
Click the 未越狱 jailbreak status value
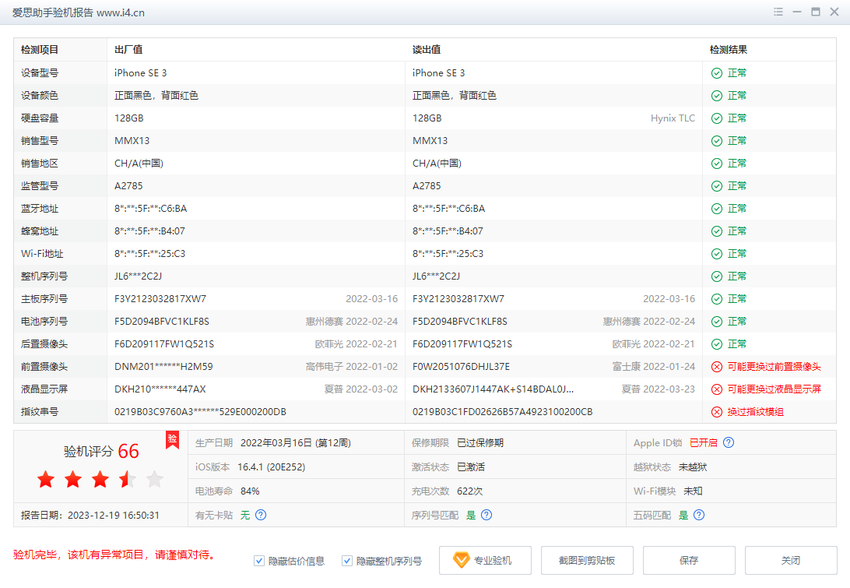coord(693,467)
